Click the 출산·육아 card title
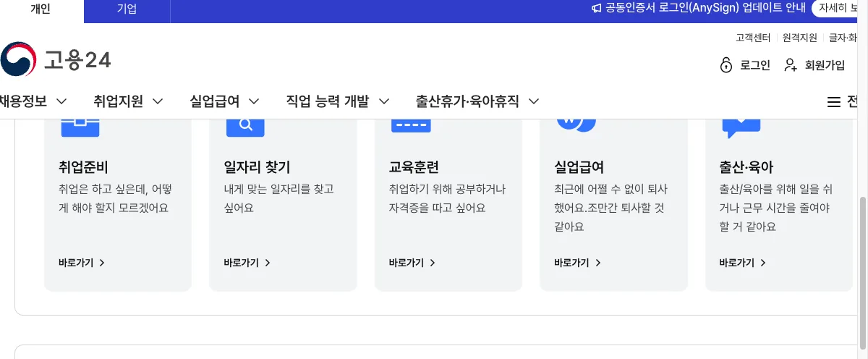This screenshot has height=359, width=868. click(746, 167)
